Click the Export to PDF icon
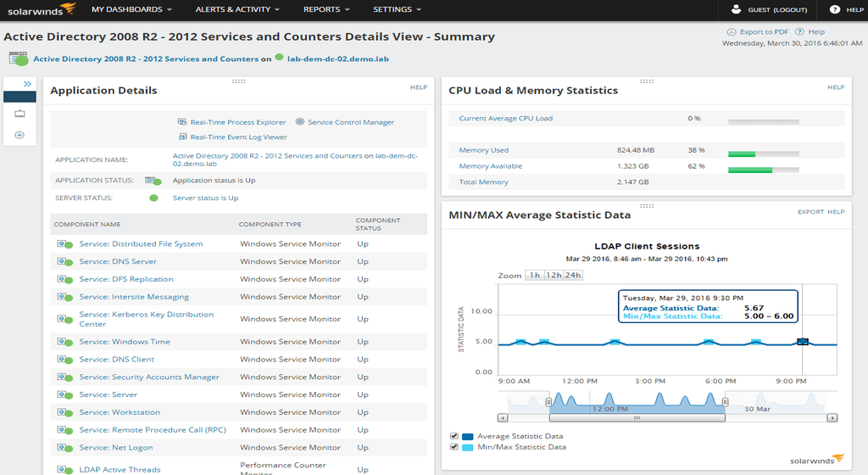 coord(732,32)
